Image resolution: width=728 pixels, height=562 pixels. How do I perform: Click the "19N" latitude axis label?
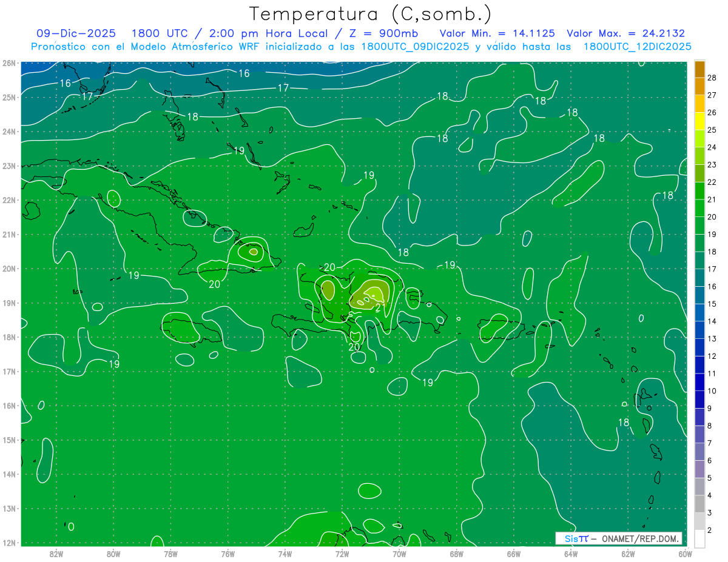pos(9,303)
